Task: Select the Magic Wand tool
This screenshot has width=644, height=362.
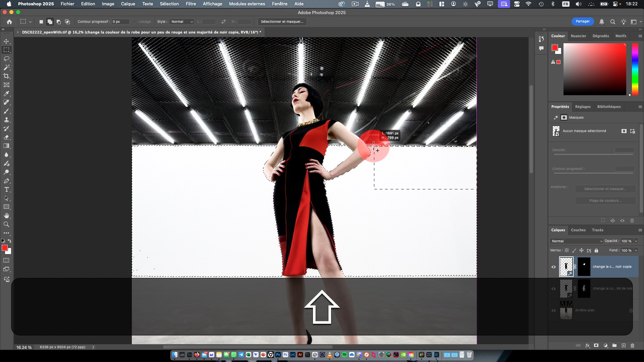Action: (x=6, y=67)
